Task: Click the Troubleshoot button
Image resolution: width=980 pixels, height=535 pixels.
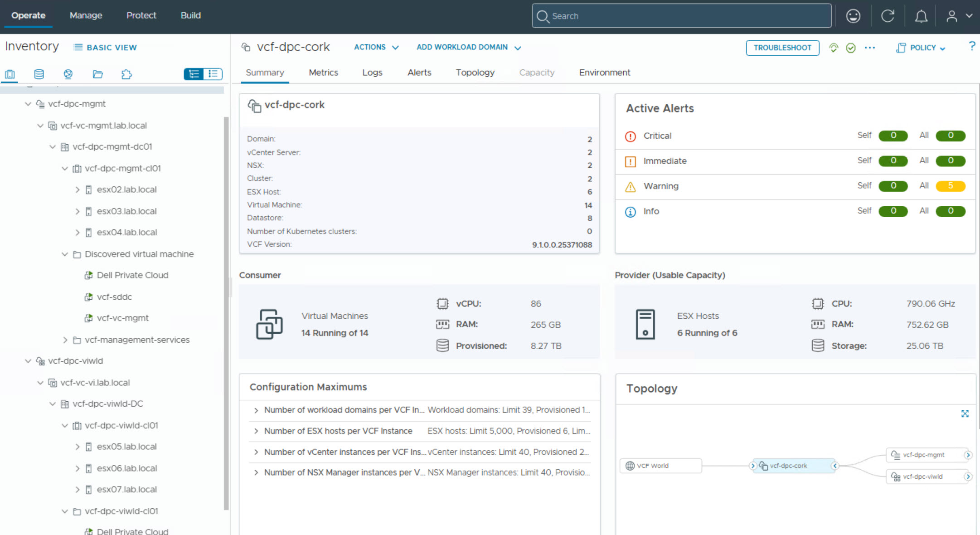Action: (782, 48)
